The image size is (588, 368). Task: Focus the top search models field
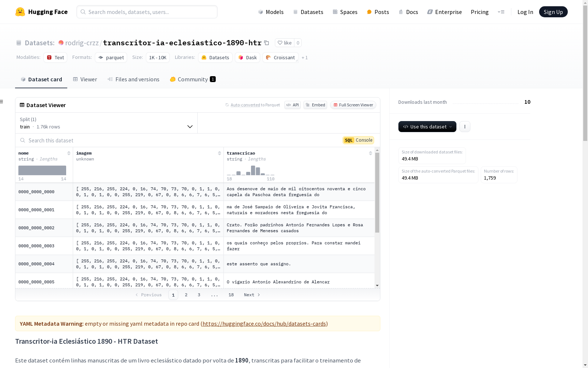(147, 12)
